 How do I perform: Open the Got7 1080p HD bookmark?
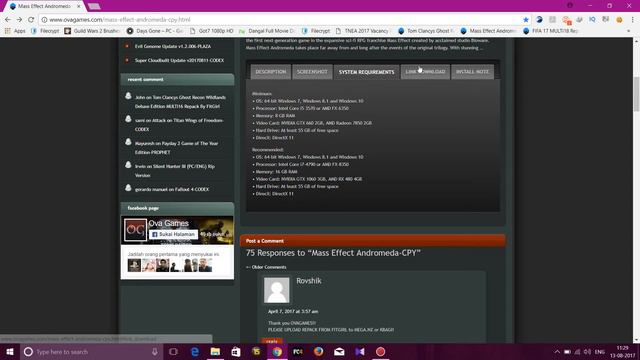point(212,31)
